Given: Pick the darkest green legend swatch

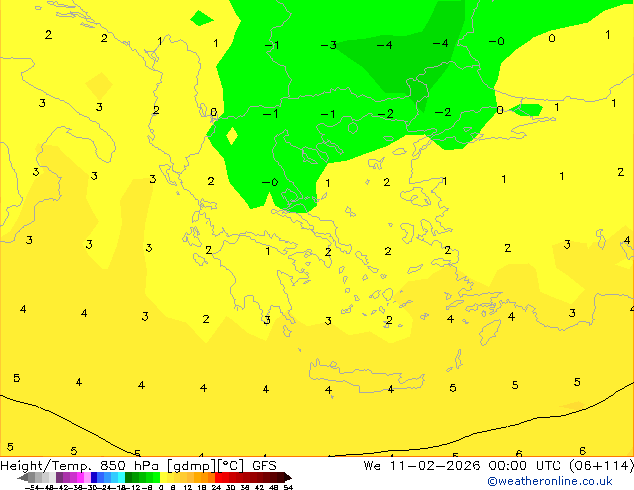Looking at the screenshot, I should click(x=129, y=477).
